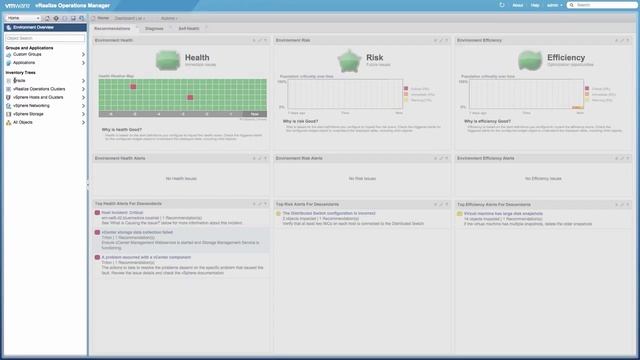Click the Applications tree icon

pos(8,63)
